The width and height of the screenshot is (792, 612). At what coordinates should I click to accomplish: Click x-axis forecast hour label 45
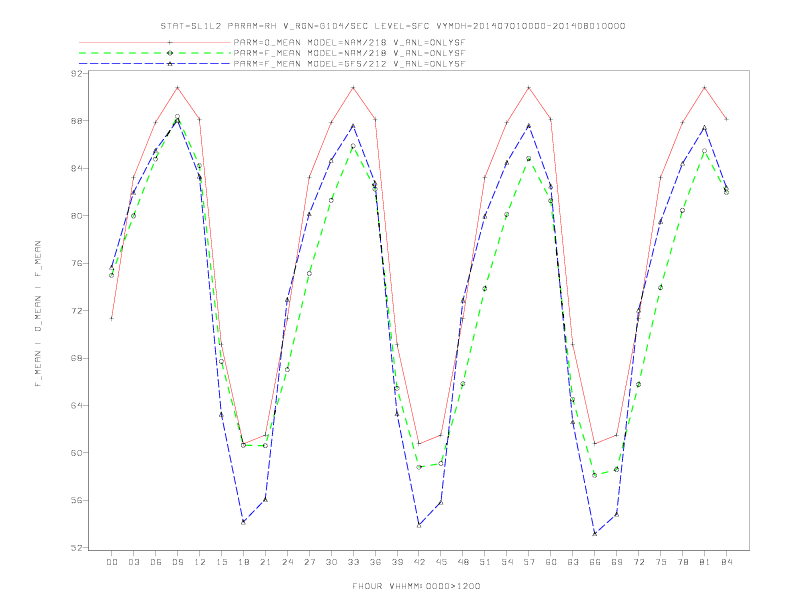click(x=441, y=562)
